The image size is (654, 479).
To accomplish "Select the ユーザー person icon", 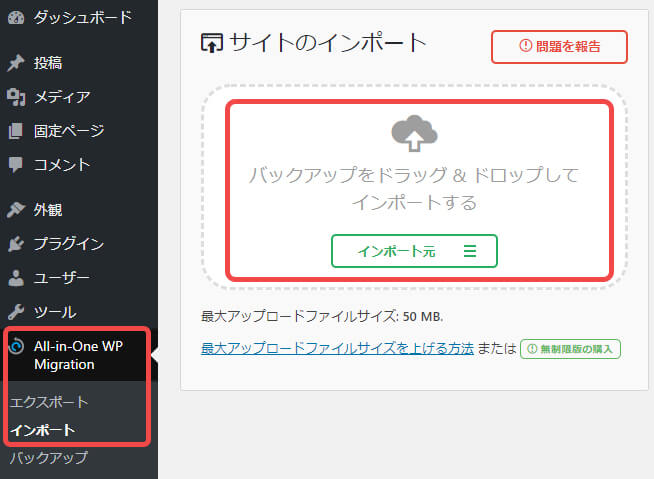I will [15, 278].
